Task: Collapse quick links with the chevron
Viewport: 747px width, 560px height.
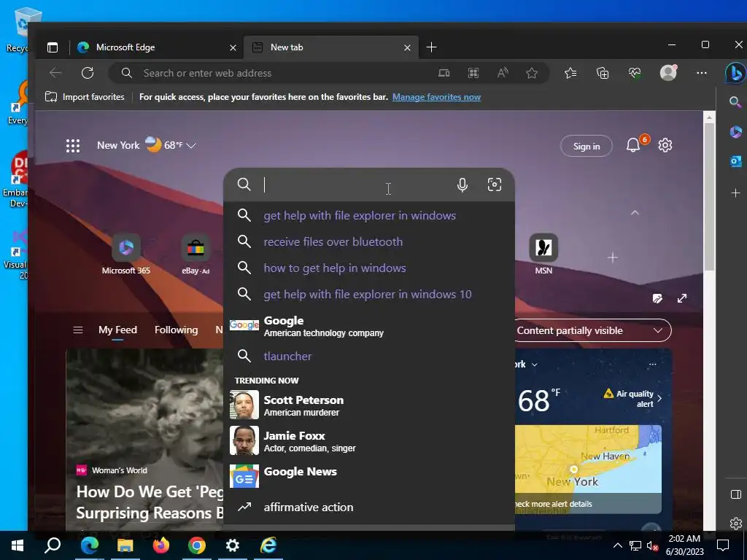Action: pos(635,213)
